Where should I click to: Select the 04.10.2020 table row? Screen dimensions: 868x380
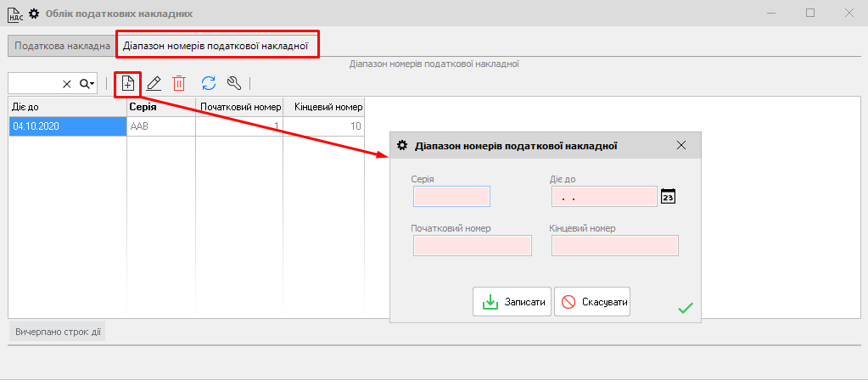pos(66,126)
